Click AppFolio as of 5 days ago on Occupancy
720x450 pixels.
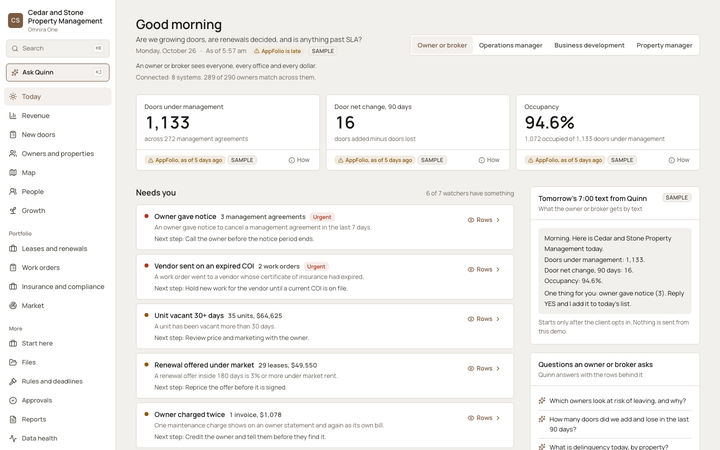(565, 160)
